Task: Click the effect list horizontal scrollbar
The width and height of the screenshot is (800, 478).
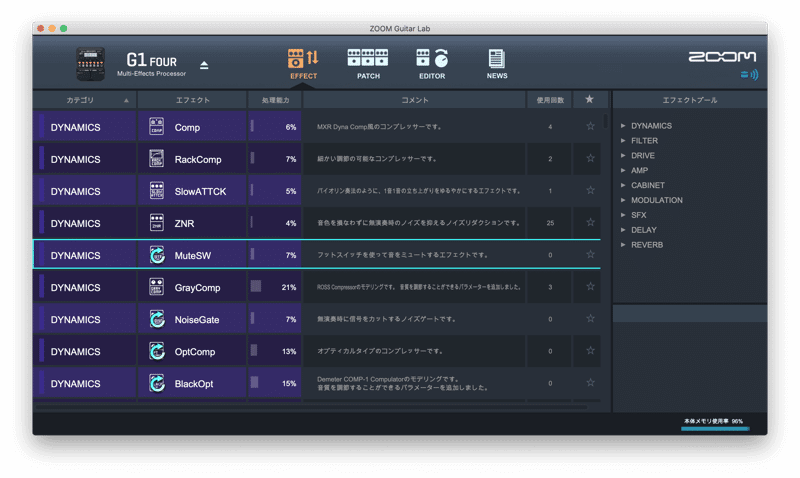Action: 311,407
